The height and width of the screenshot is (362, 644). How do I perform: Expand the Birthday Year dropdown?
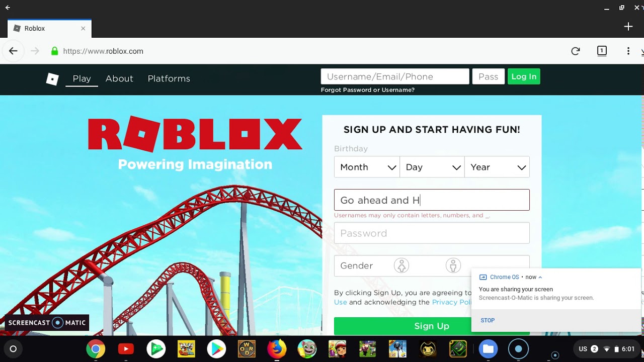point(497,167)
